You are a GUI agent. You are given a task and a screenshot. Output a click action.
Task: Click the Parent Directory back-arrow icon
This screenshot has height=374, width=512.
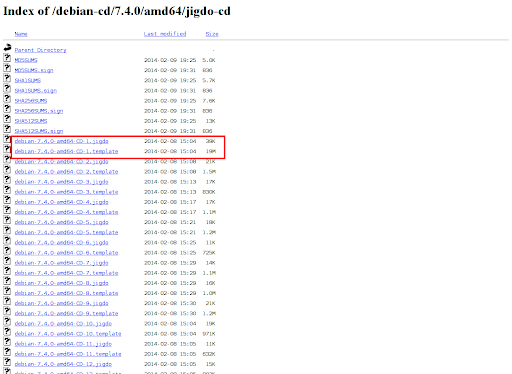click(7, 48)
